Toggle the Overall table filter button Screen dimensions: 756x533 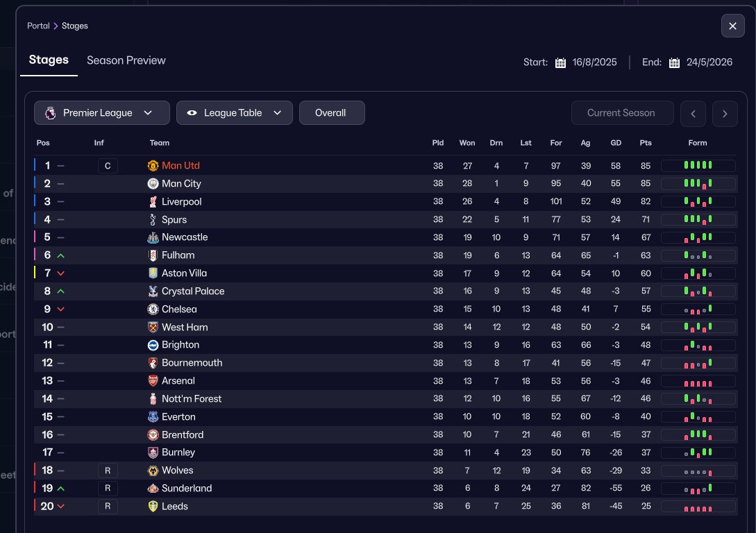coord(331,113)
